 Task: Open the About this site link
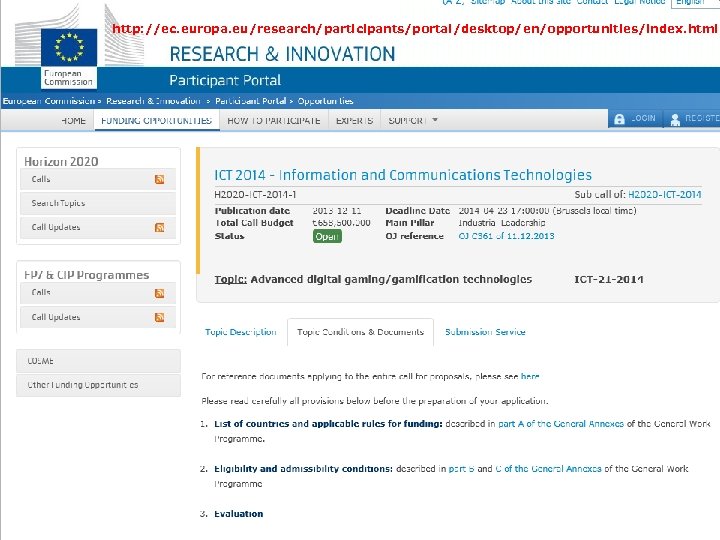(x=540, y=2)
